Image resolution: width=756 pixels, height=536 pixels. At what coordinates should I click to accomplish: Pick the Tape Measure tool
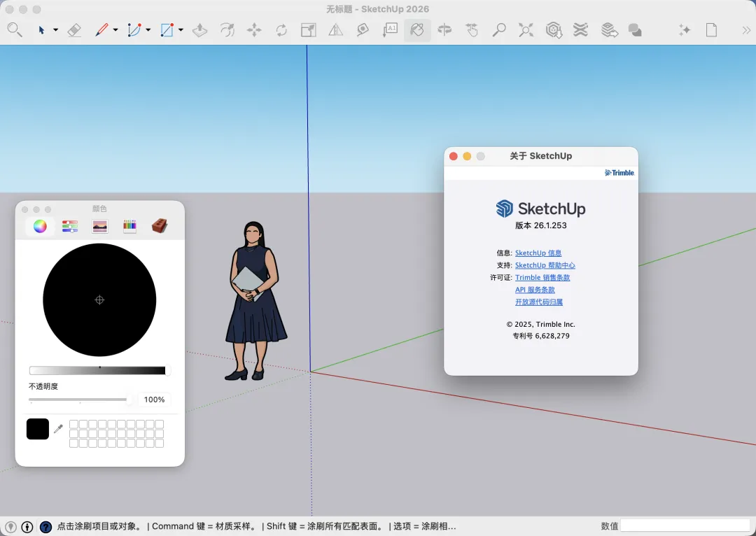point(363,30)
